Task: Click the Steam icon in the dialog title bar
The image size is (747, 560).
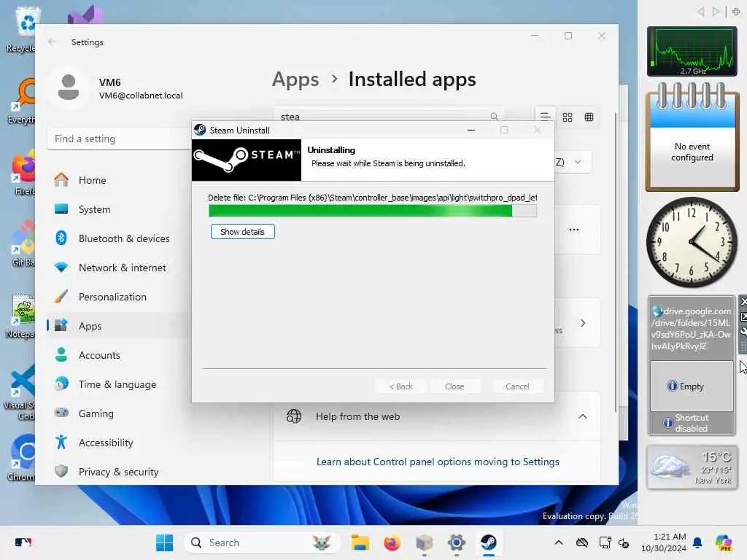Action: [x=200, y=130]
